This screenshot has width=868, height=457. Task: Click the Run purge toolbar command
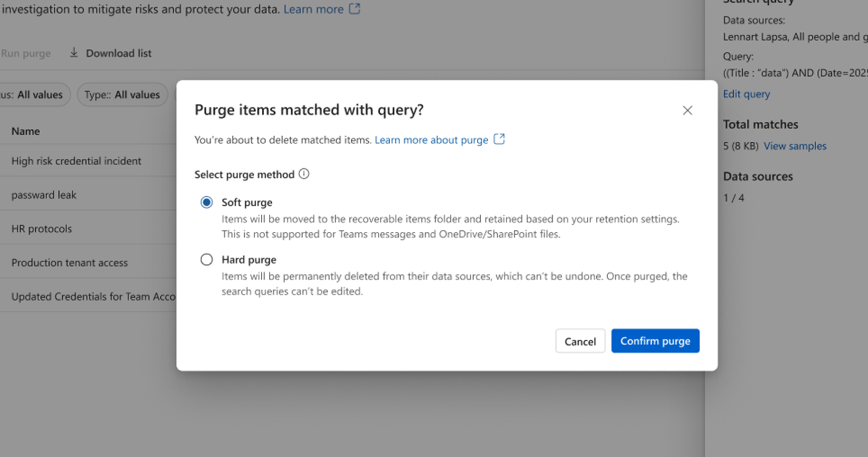[26, 53]
